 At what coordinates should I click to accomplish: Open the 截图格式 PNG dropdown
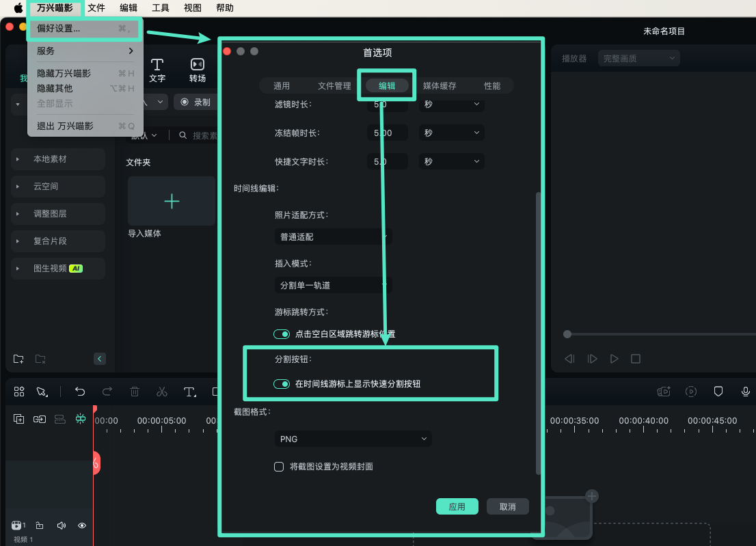(x=353, y=438)
